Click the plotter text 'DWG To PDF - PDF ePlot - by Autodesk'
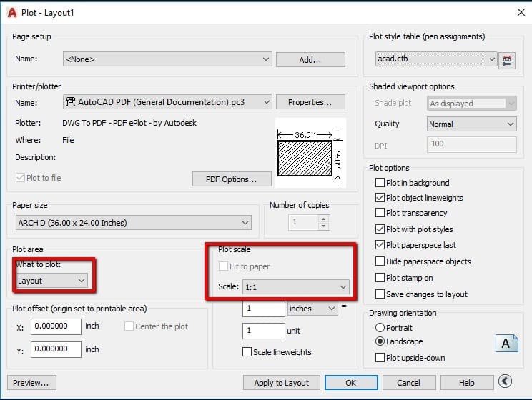The width and height of the screenshot is (532, 400). [129, 123]
